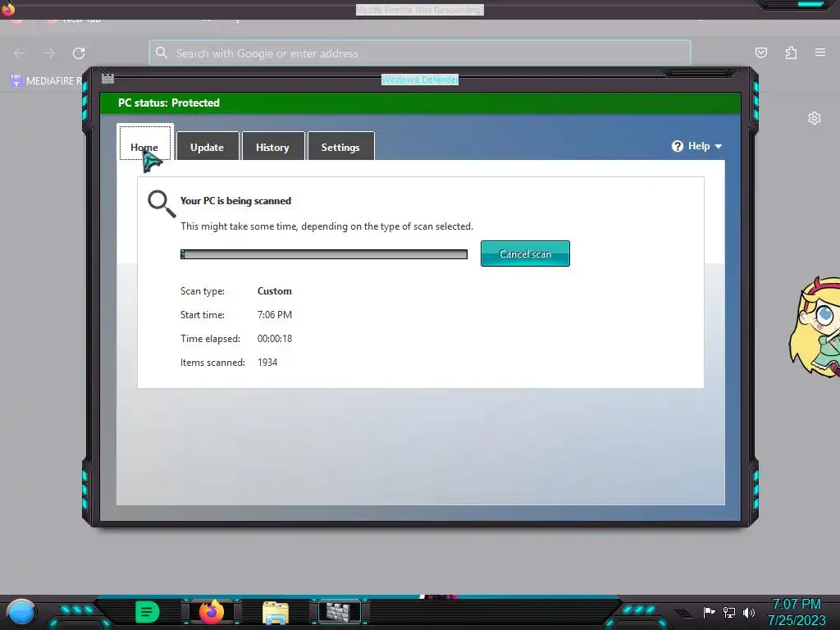Click the Cancel scan button

(525, 253)
